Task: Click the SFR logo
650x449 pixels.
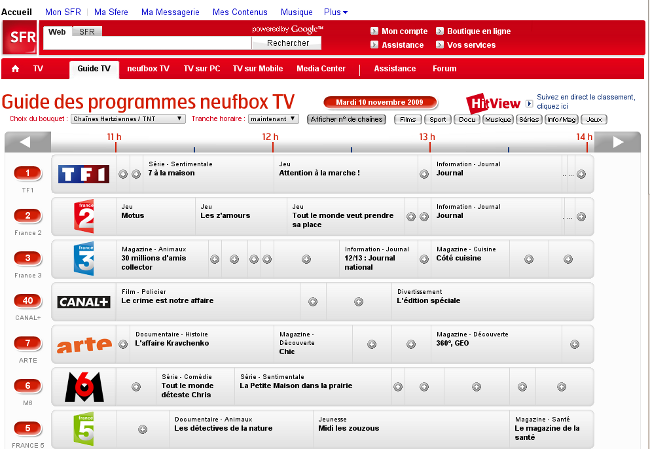Action: 22,38
